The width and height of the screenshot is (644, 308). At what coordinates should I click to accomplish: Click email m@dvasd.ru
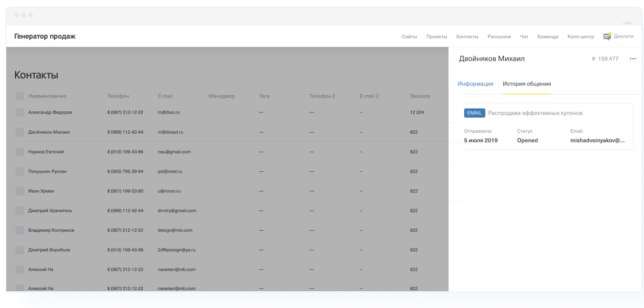tap(171, 132)
